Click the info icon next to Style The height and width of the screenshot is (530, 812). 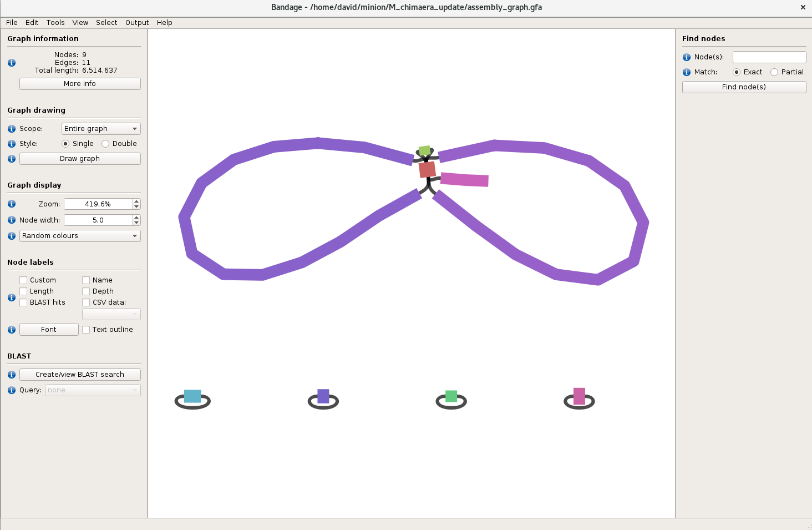coord(12,144)
